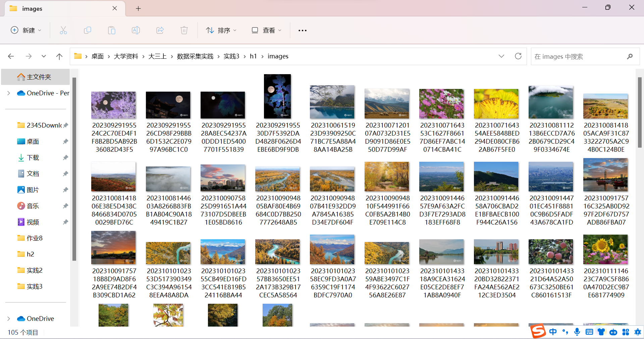Go back with the left arrow

[x=11, y=56]
